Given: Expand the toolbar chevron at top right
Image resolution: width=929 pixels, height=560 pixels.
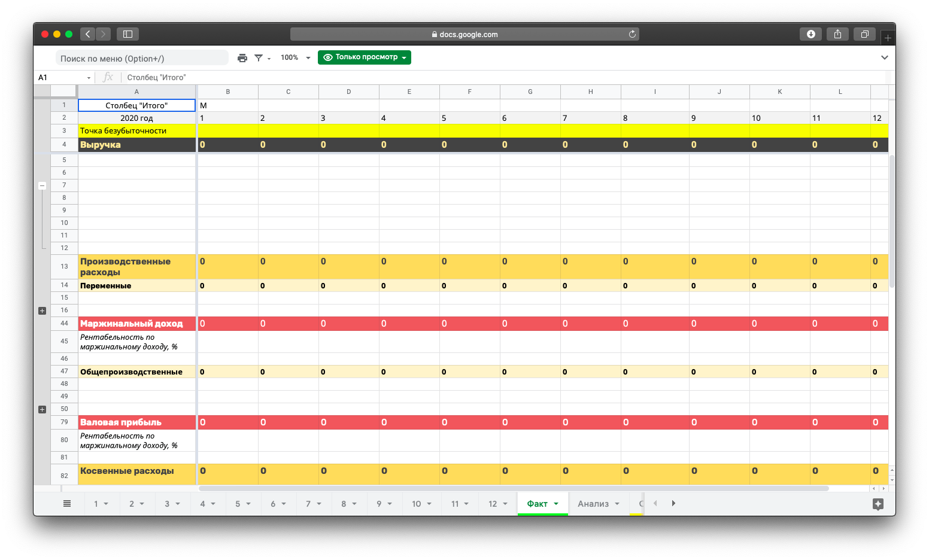Looking at the screenshot, I should pyautogui.click(x=884, y=58).
